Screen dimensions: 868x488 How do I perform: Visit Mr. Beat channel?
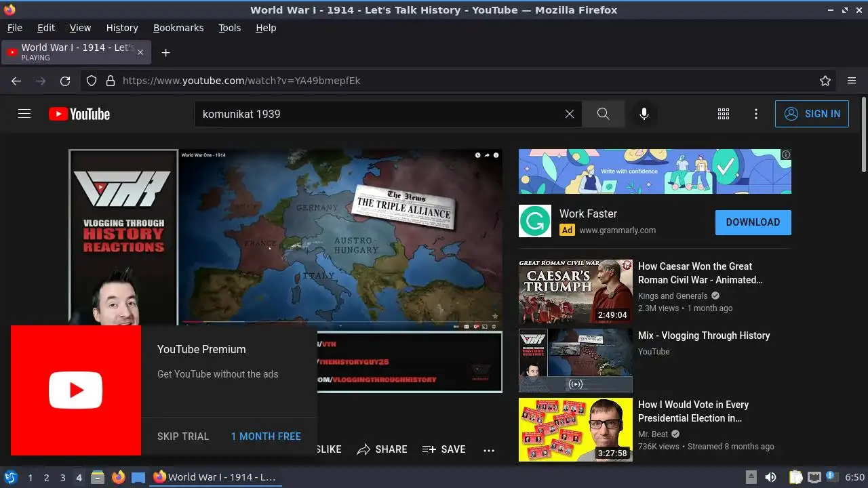pos(653,434)
